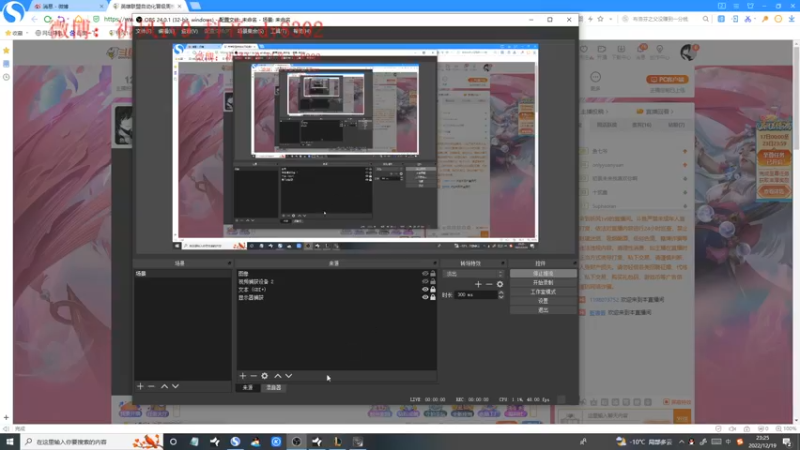The height and width of the screenshot is (450, 800).
Task: Click the 开始录制 button
Action: 543,283
